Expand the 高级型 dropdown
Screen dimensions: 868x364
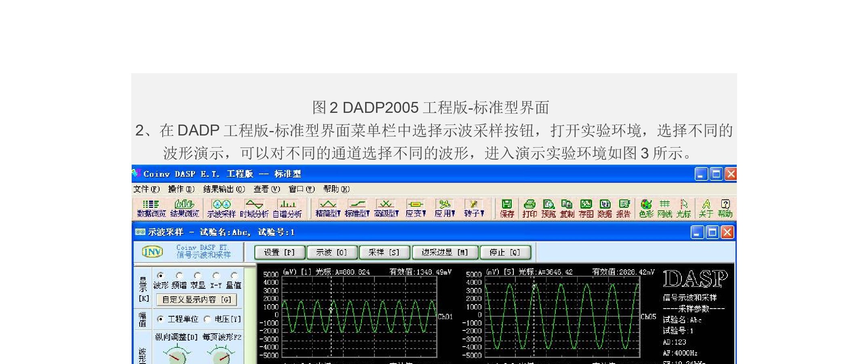(386, 209)
